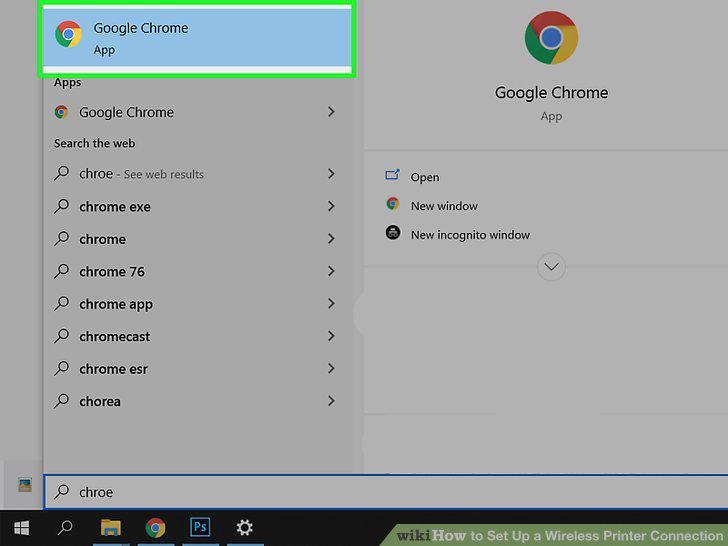728x546 pixels.
Task: Expand the 'chrome exe' suggestion arrow
Action: point(331,206)
